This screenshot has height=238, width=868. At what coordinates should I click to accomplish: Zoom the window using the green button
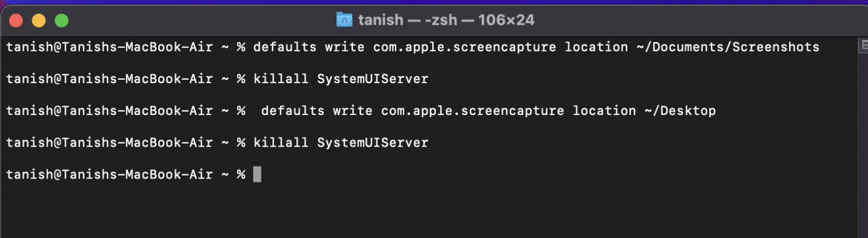pos(61,21)
